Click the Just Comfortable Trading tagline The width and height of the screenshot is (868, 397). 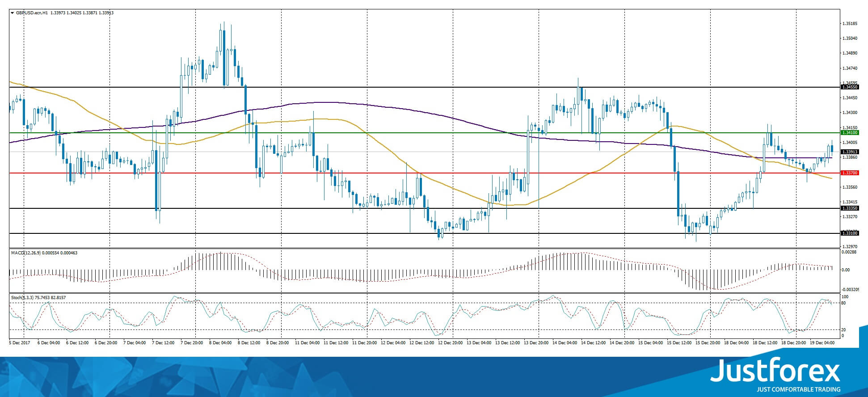[798, 389]
